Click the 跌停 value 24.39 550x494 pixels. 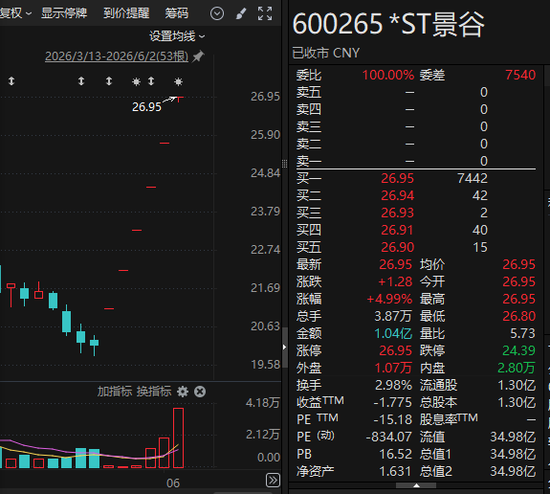pyautogui.click(x=519, y=351)
